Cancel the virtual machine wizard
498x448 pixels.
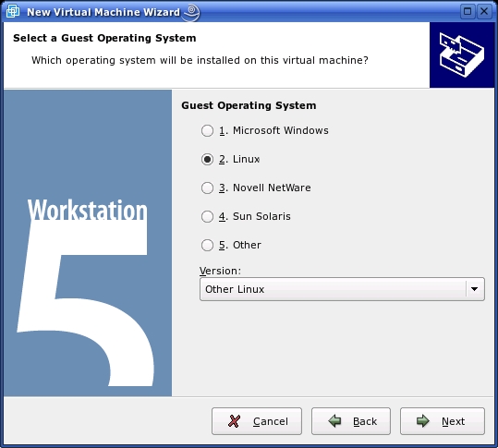(257, 421)
